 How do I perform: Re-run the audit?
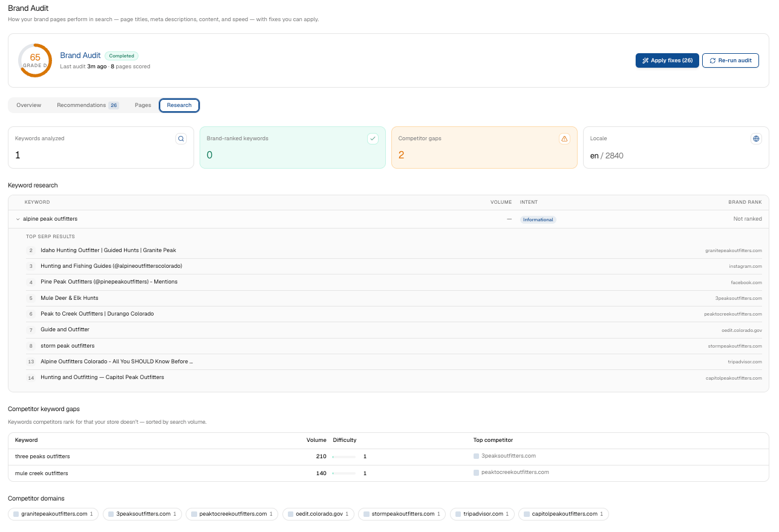(x=731, y=60)
